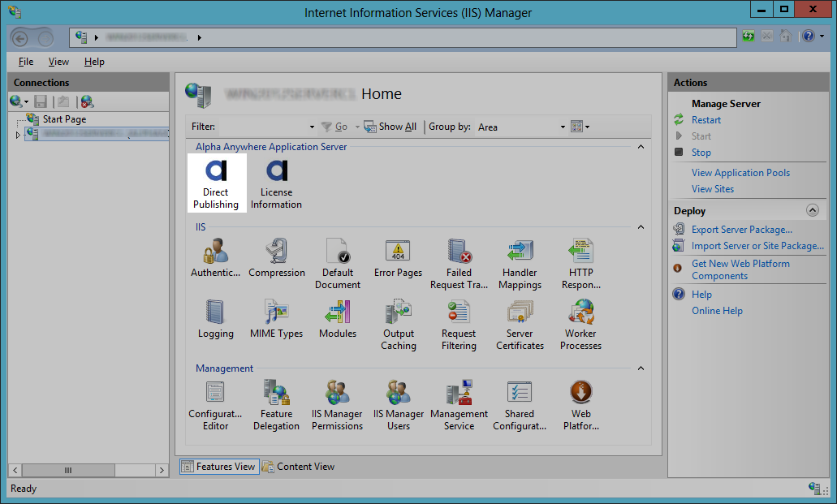
Task: Click Online Help link
Action: click(x=717, y=311)
